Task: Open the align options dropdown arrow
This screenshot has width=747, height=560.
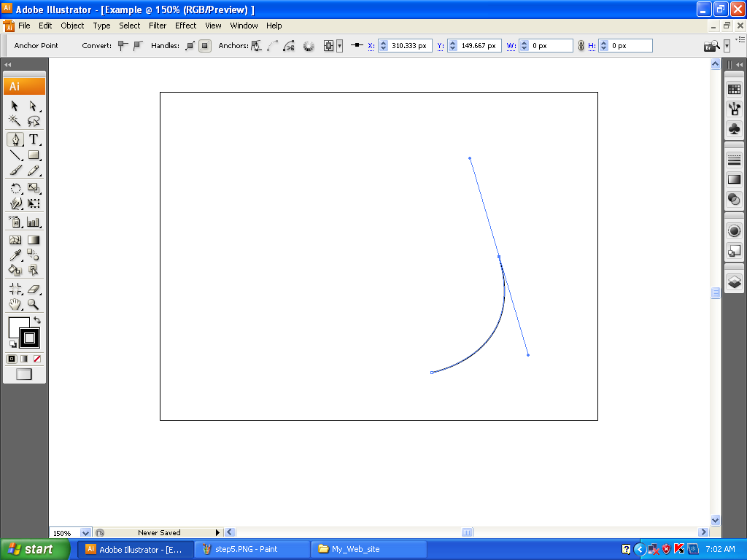Action: click(x=340, y=46)
